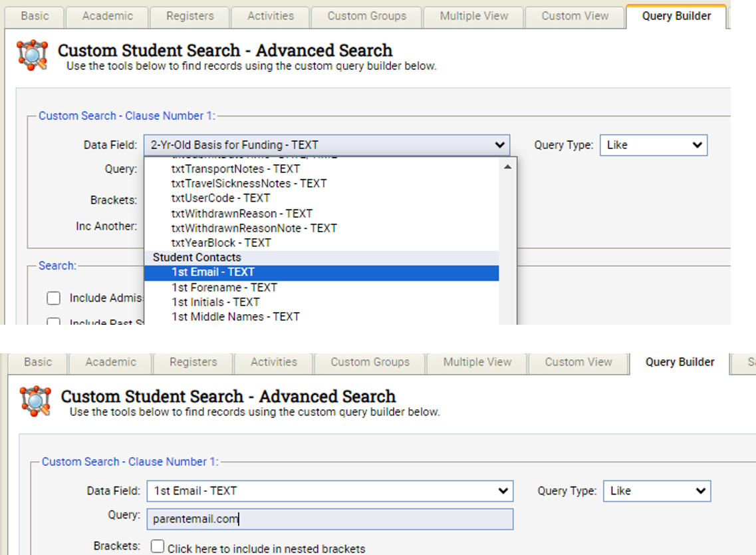Image resolution: width=756 pixels, height=555 pixels.
Task: Choose 1st Forename - TEXT option
Action: coord(224,287)
